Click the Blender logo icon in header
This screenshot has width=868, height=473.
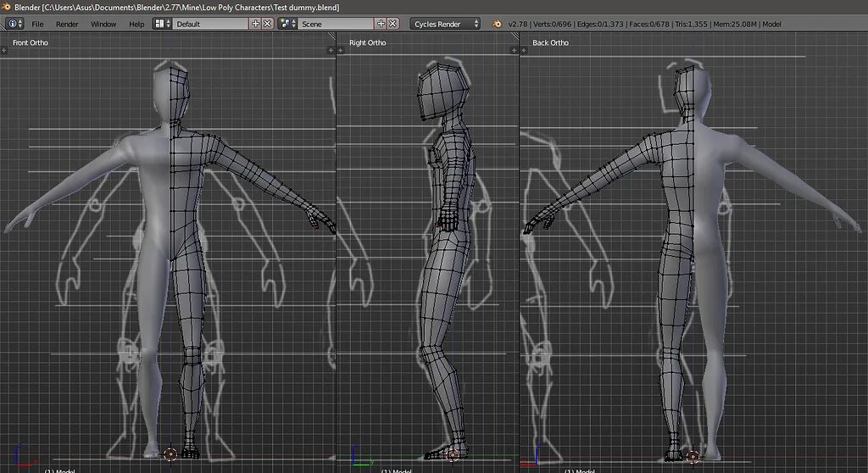click(497, 24)
